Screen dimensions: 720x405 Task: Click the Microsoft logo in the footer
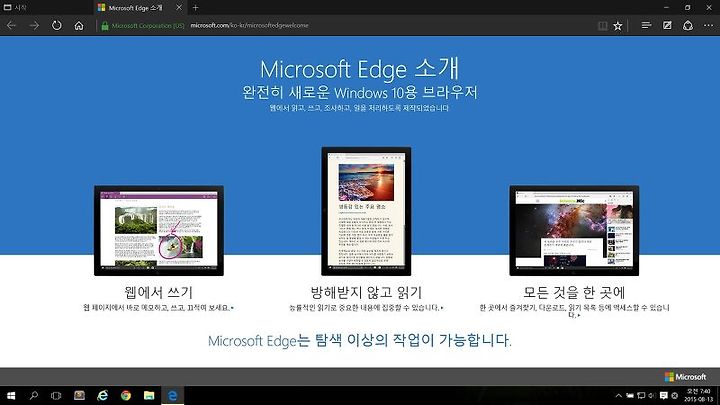(x=686, y=377)
